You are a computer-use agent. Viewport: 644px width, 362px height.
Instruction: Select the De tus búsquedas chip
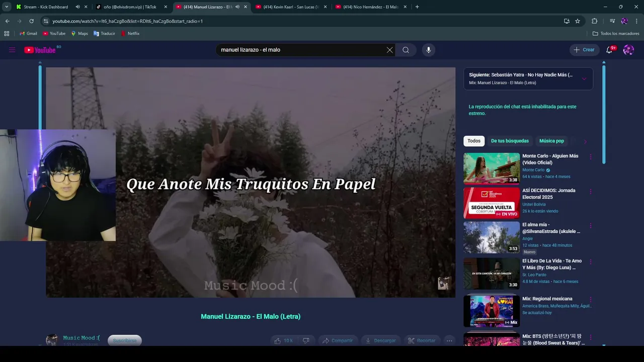(x=510, y=141)
